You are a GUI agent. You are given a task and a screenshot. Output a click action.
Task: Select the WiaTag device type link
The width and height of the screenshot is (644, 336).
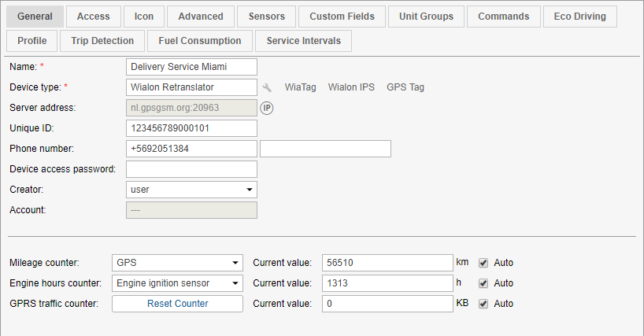300,87
